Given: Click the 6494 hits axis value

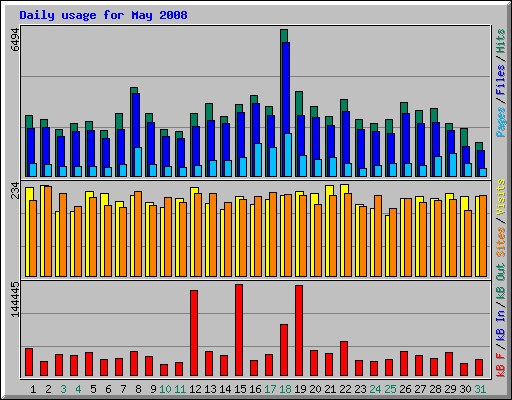Looking at the screenshot, I should (15, 40).
